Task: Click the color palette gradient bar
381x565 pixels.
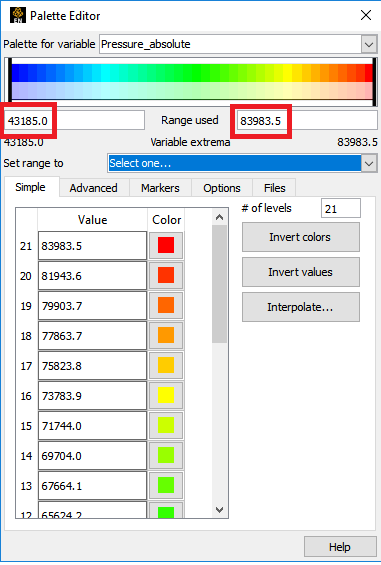Action: 192,81
